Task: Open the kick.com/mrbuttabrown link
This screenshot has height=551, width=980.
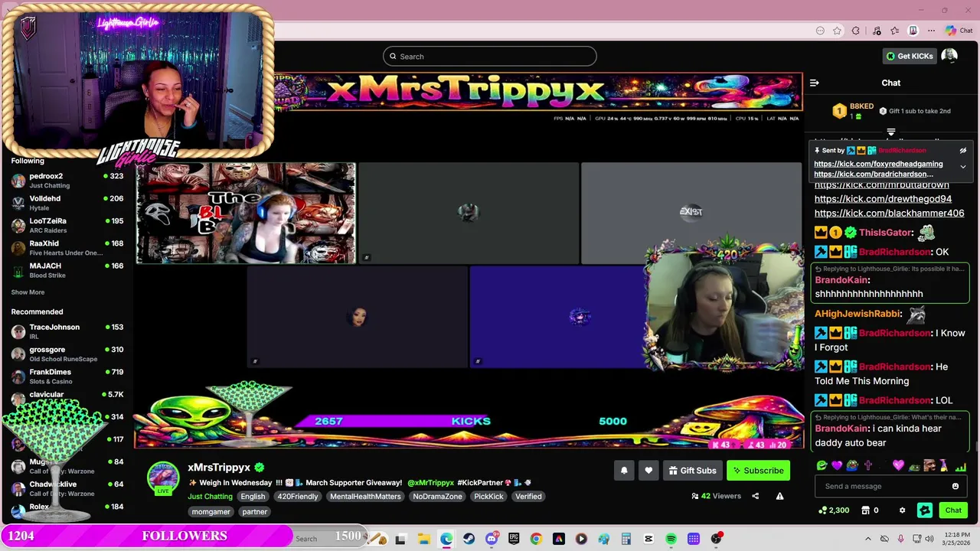Action: (x=881, y=185)
